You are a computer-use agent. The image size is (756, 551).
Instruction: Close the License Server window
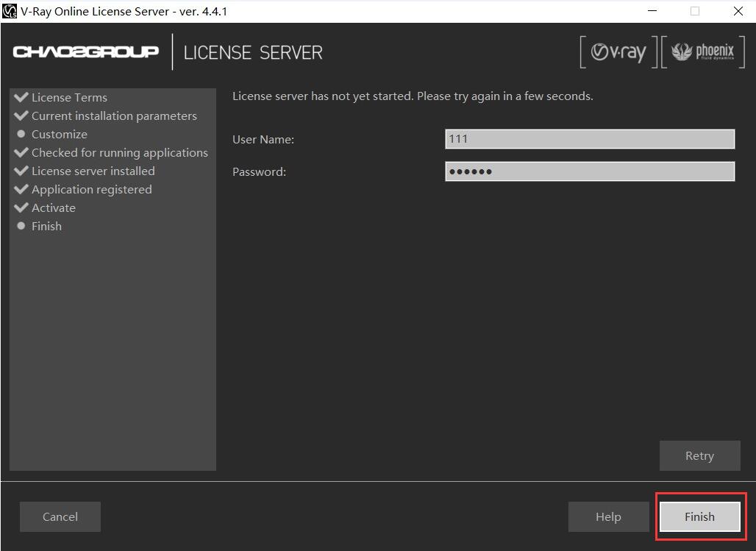point(738,11)
